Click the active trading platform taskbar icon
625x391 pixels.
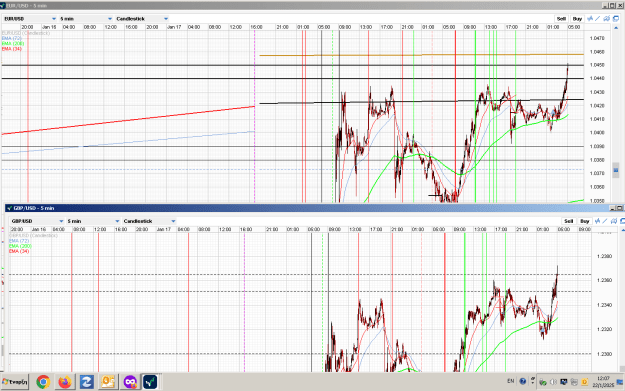[x=150, y=382]
